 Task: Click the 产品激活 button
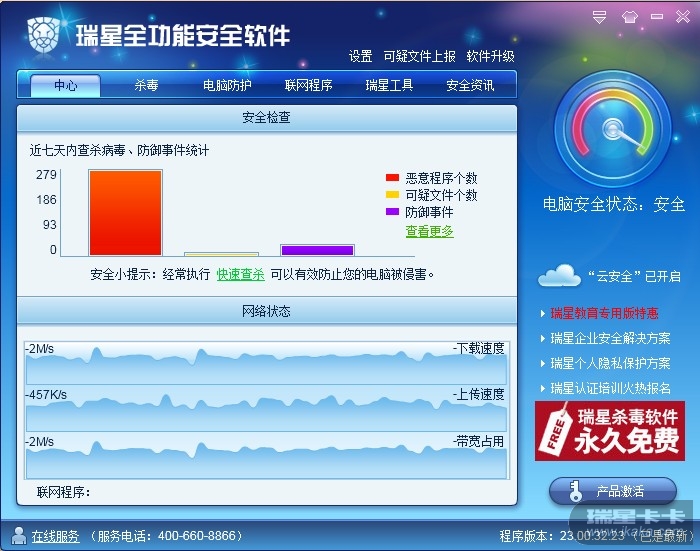tap(612, 491)
